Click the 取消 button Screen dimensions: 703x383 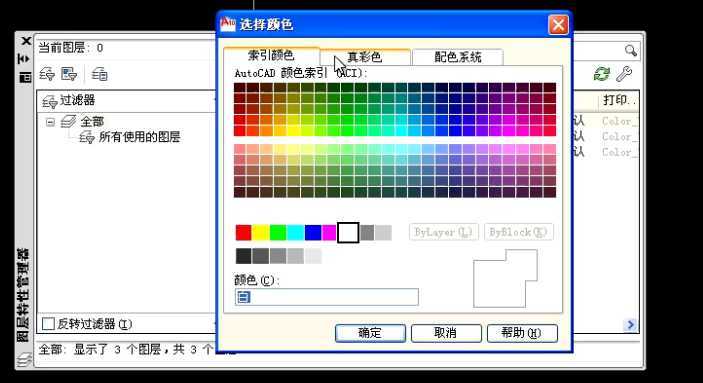coord(446,333)
